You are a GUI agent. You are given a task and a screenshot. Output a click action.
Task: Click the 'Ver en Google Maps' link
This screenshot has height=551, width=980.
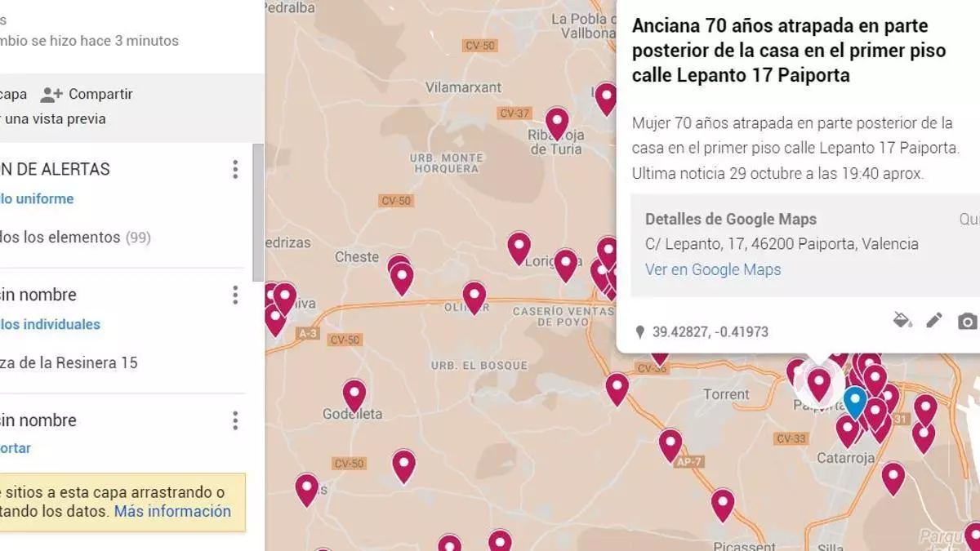pos(712,269)
